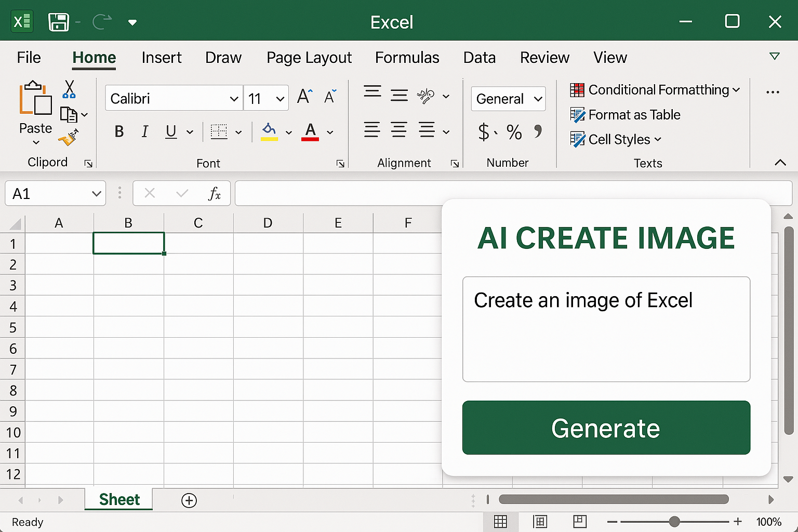This screenshot has width=798, height=532.
Task: Increase font size with large A
Action: pyautogui.click(x=304, y=97)
